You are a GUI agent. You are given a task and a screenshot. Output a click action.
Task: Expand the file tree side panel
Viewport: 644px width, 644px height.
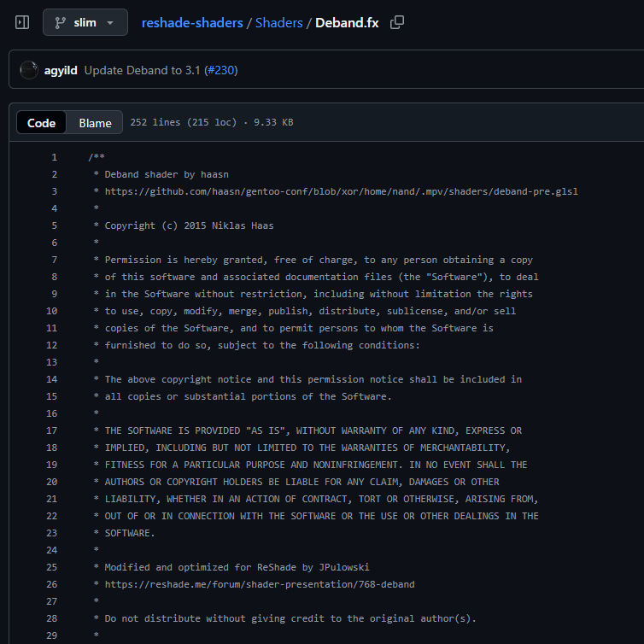[22, 22]
